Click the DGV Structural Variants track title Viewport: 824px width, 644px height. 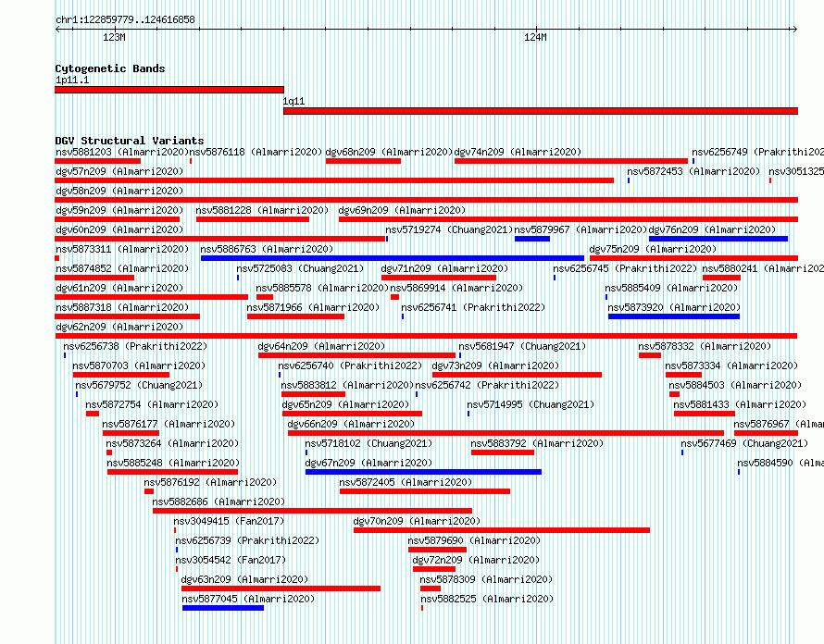coord(130,141)
